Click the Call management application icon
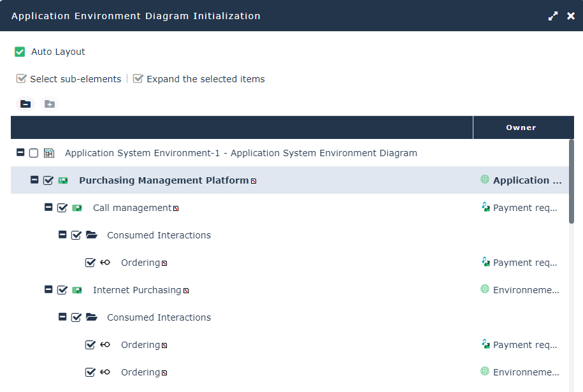 (77, 208)
